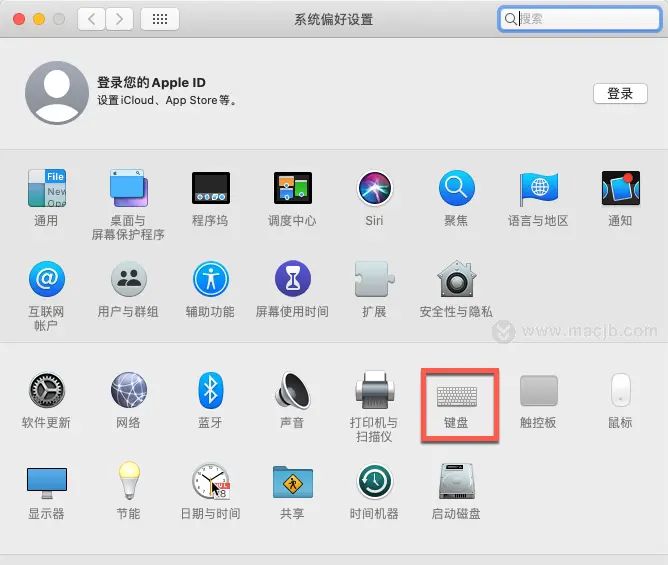This screenshot has height=565, width=668.
Task: Click the Apple ID avatar picture
Action: click(57, 93)
